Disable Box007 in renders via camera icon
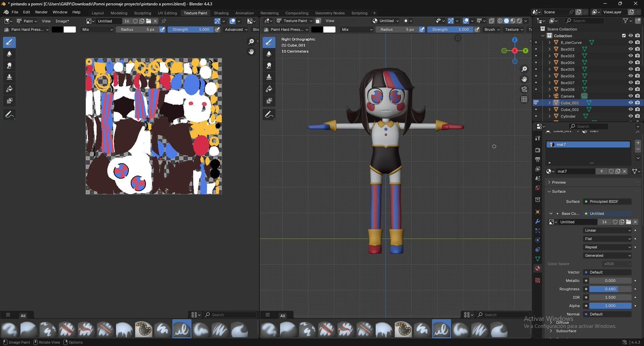This screenshot has height=346, width=644. 637,83
